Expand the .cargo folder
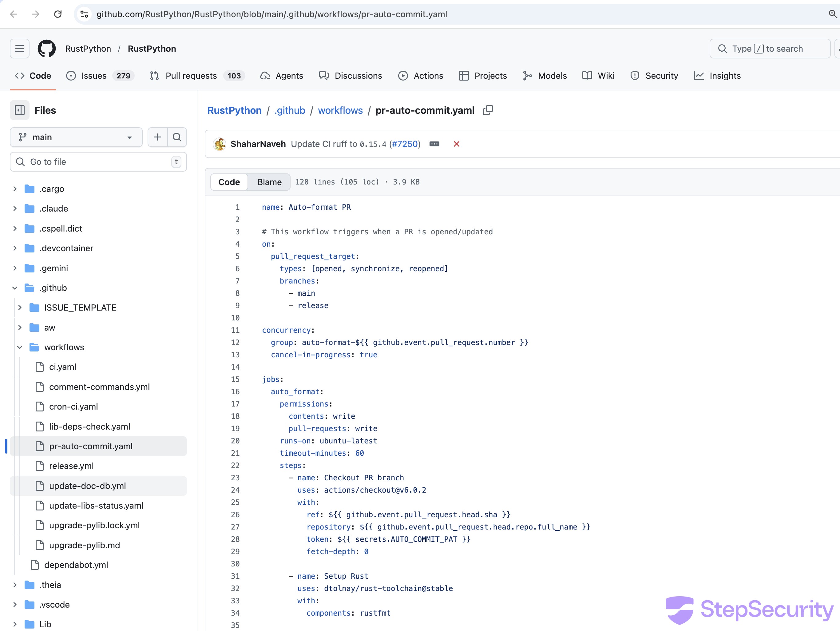 (x=15, y=189)
